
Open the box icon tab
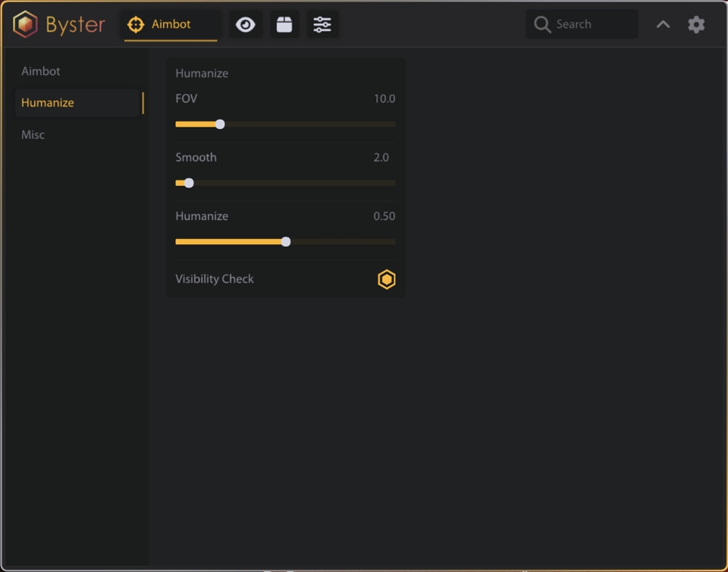284,24
